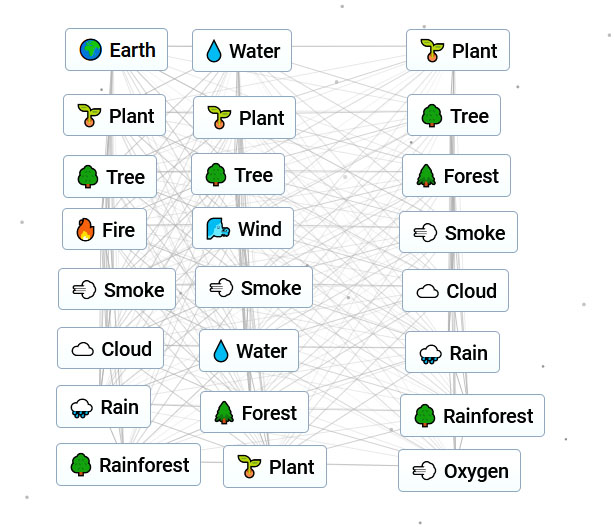The height and width of the screenshot is (527, 614).
Task: Select the Earth element
Action: pos(116,50)
